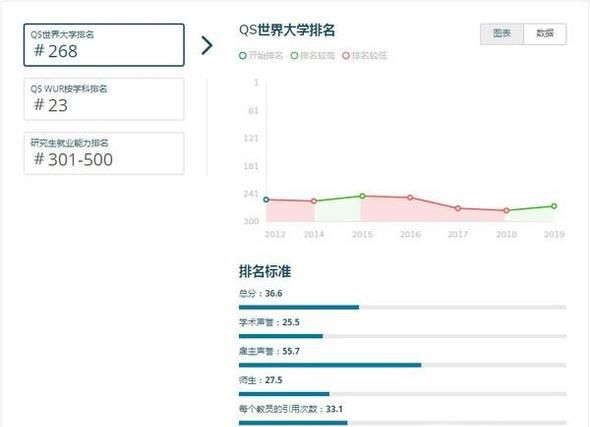Click the 总分 36.6 score bar
The height and width of the screenshot is (427, 590).
tap(403, 307)
